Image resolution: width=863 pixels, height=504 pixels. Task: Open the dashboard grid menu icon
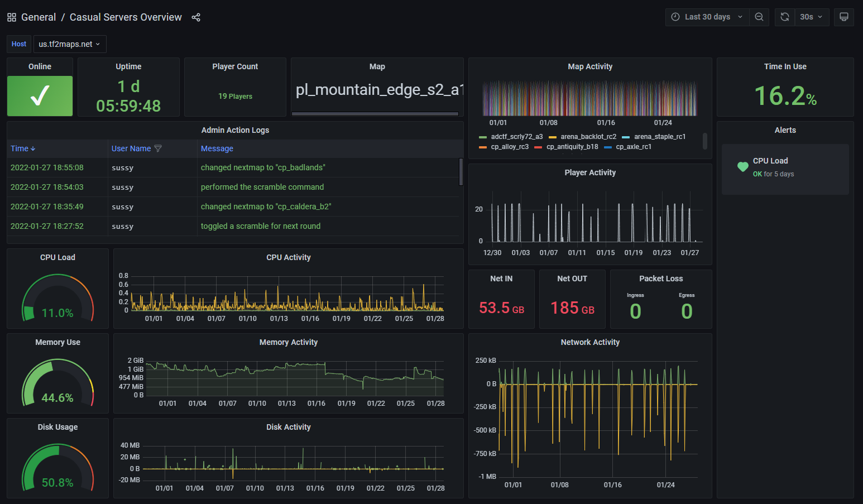coord(11,17)
